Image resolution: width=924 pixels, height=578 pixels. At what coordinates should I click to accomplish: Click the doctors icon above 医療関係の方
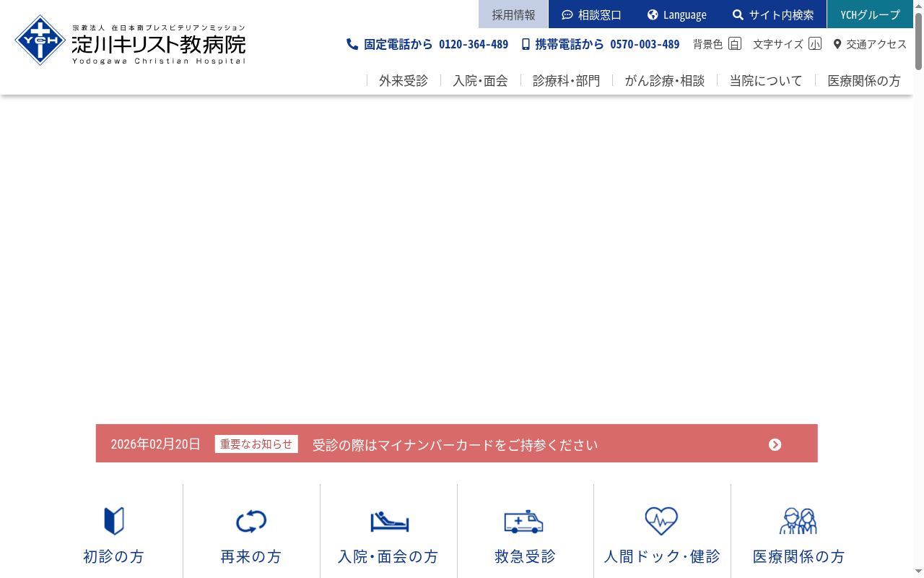click(798, 521)
